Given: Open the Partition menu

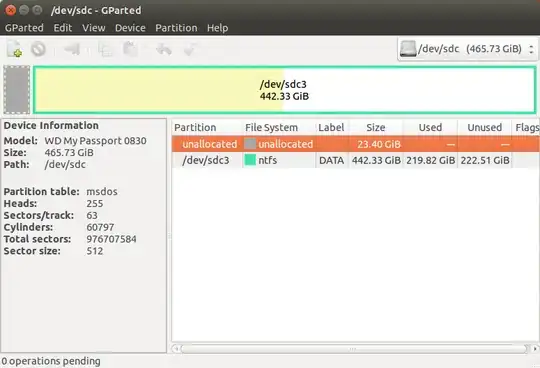Looking at the screenshot, I should 176,28.
